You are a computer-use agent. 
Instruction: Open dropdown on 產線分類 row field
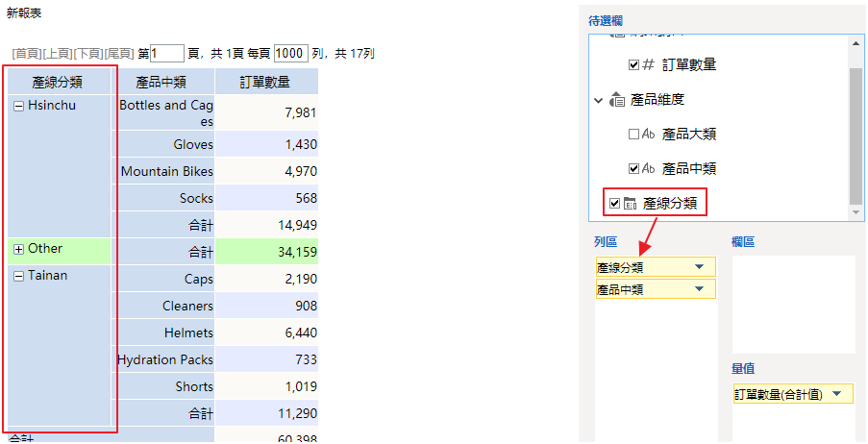point(699,267)
